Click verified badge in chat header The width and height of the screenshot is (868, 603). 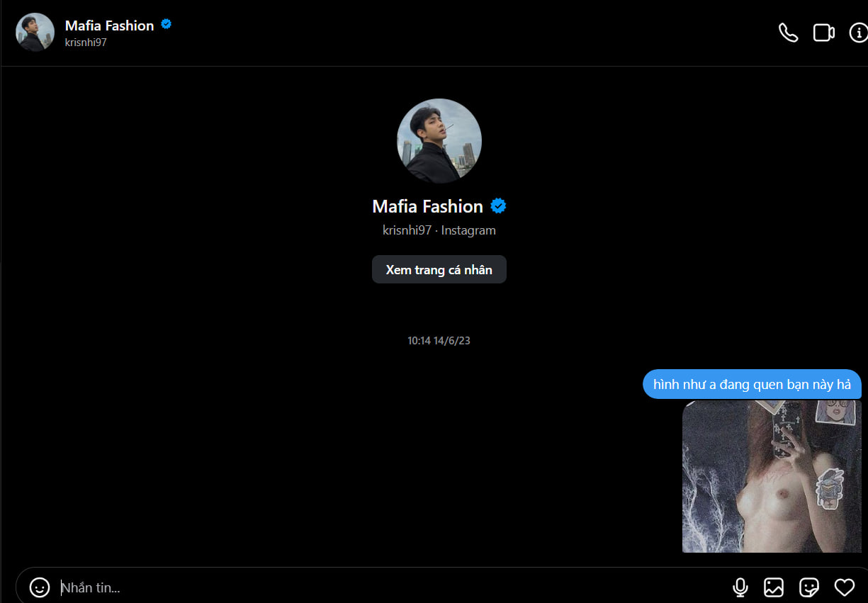[x=167, y=24]
